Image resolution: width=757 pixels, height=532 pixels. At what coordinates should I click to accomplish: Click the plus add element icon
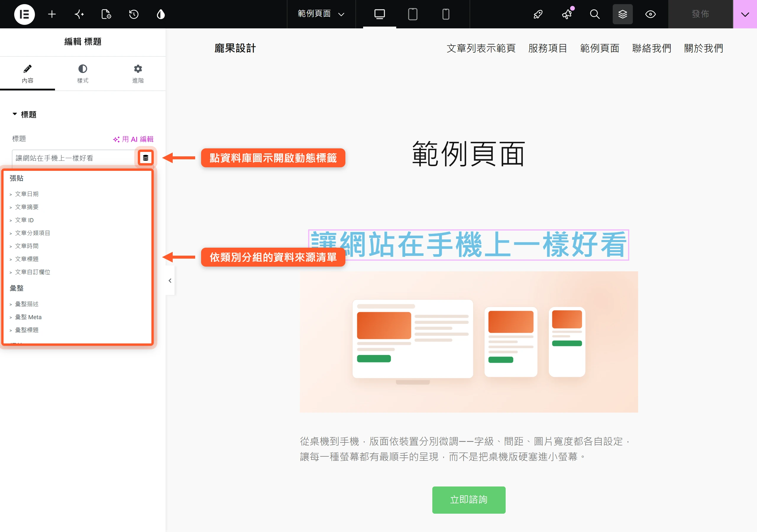click(52, 14)
